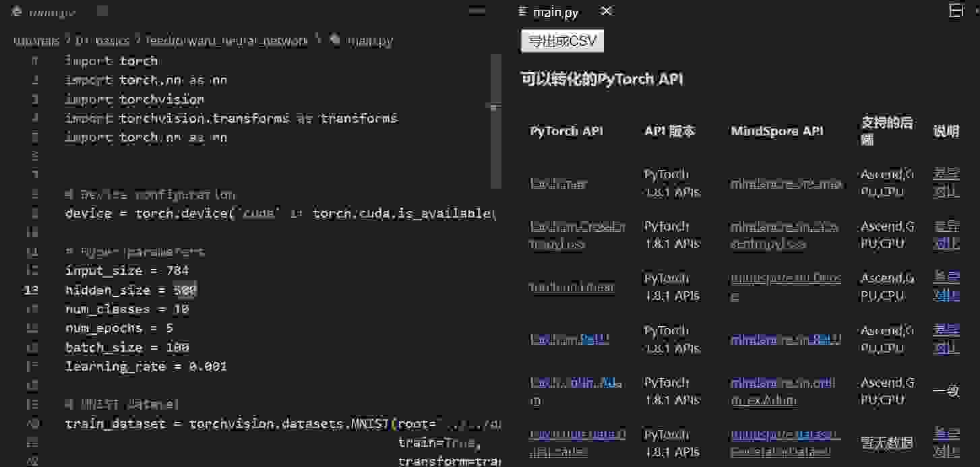Switch to the left main.py editor tab
Viewport: 980px width, 467px height.
(52, 11)
